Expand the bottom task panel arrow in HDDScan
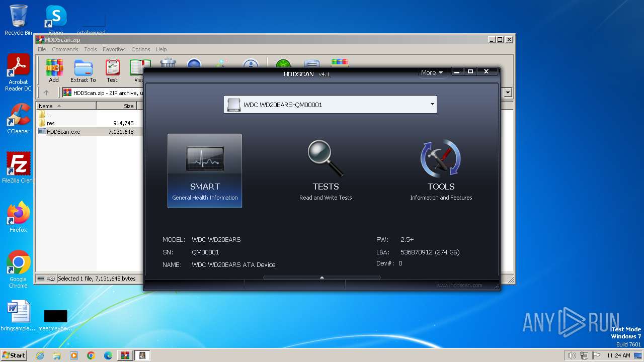The width and height of the screenshot is (644, 362). 322,278
